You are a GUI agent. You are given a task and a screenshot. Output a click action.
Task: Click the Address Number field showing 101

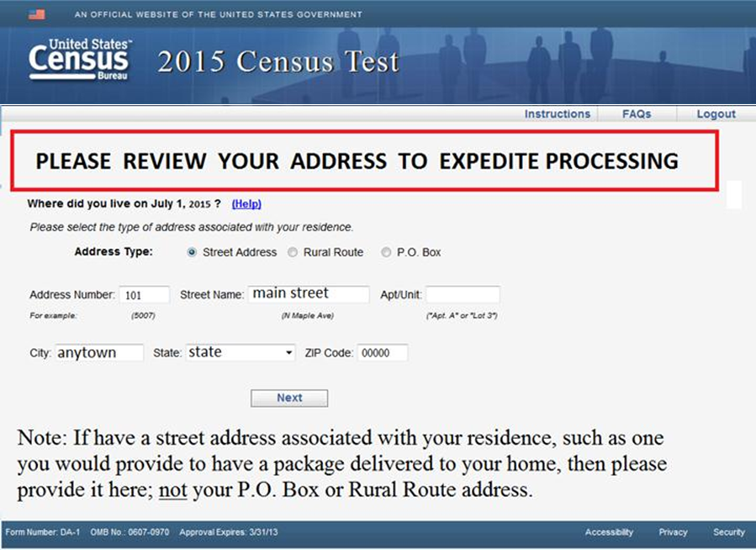click(144, 294)
